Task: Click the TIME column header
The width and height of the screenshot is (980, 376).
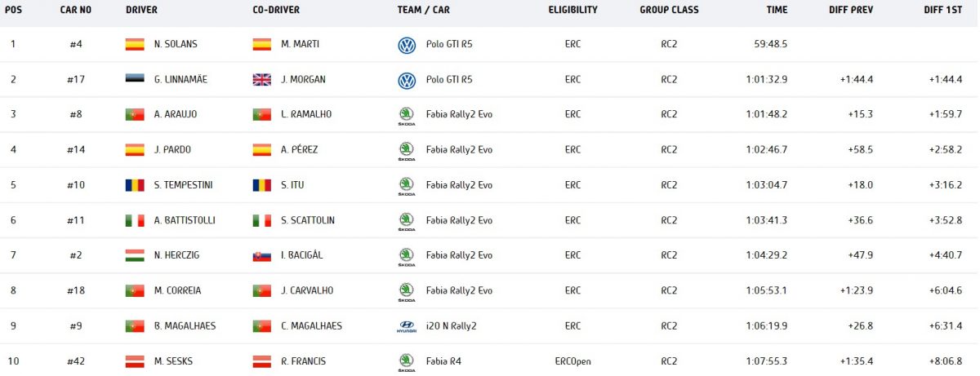Action: coord(777,10)
